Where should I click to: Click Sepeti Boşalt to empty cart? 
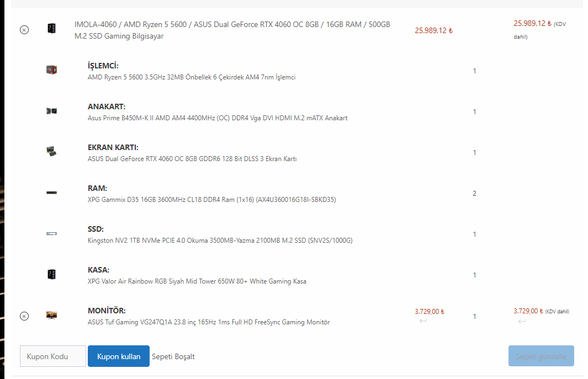[173, 356]
